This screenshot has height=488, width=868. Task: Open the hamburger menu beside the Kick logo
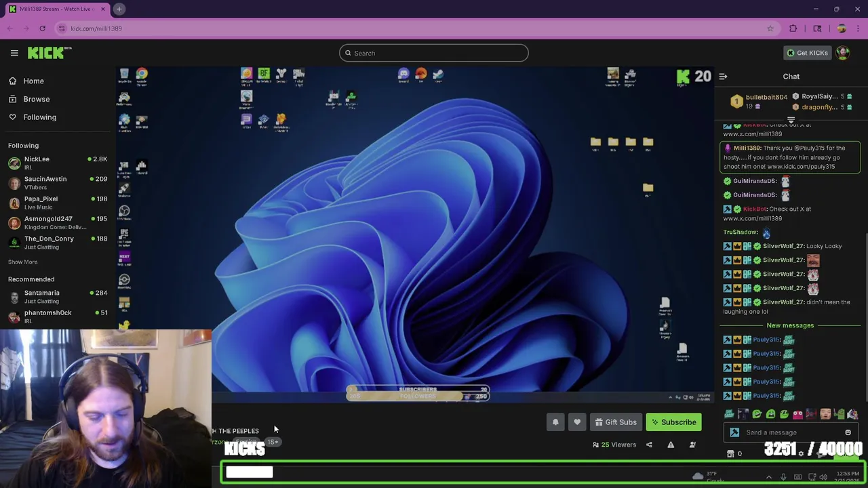coord(14,53)
